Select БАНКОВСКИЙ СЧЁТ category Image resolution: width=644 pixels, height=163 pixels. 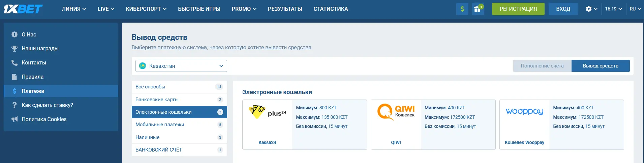(179, 150)
